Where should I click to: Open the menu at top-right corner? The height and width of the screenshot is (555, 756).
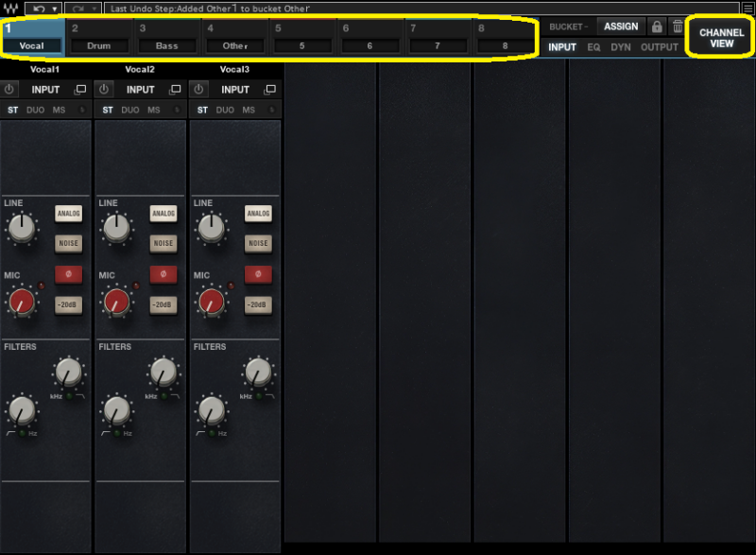(x=748, y=8)
